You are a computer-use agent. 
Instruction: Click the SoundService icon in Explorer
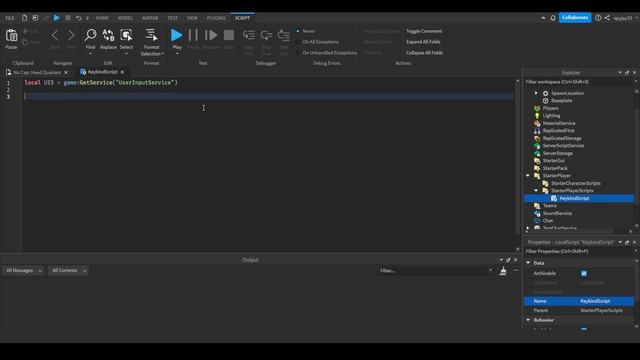pos(537,213)
